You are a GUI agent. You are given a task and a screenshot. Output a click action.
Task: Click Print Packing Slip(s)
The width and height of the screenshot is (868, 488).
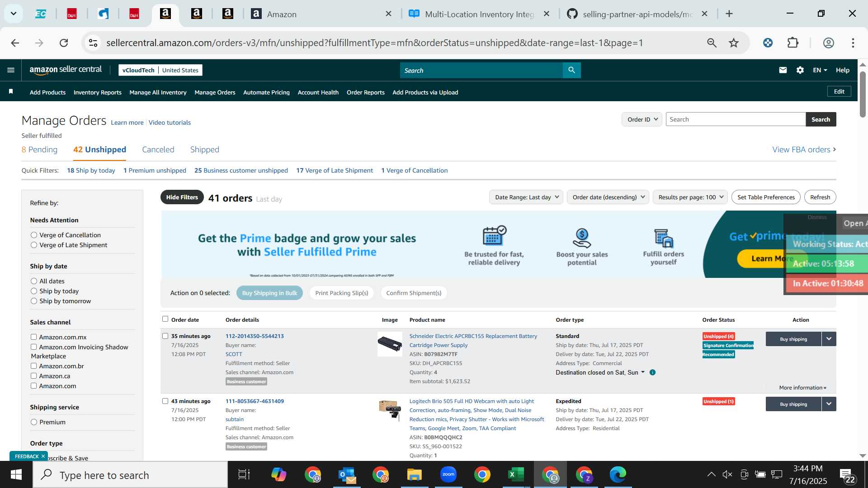pyautogui.click(x=342, y=293)
